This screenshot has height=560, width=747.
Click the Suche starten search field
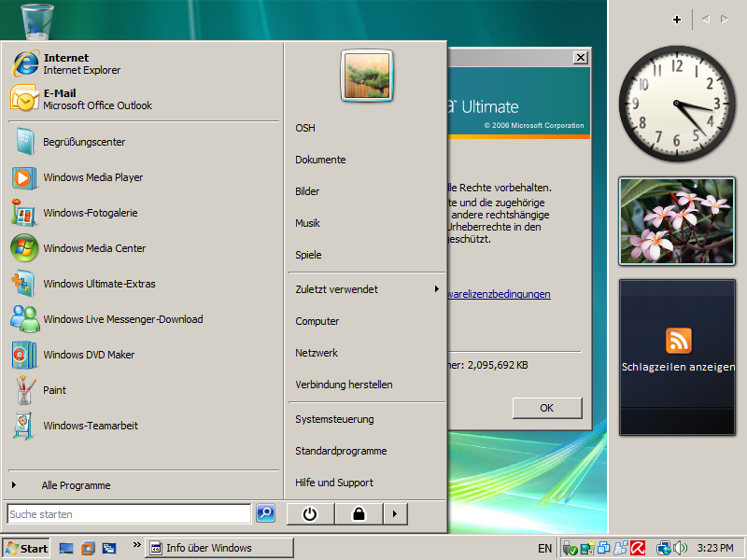click(128, 514)
